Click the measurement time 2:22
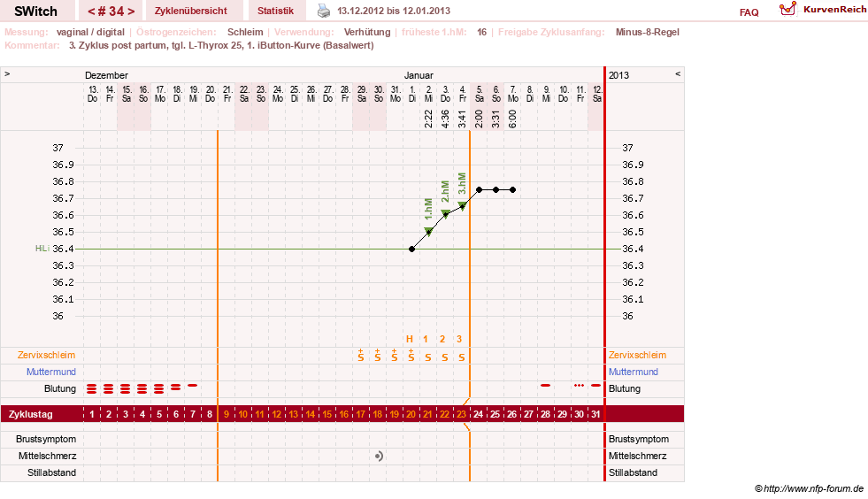Image resolution: width=868 pixels, height=499 pixels. click(428, 119)
